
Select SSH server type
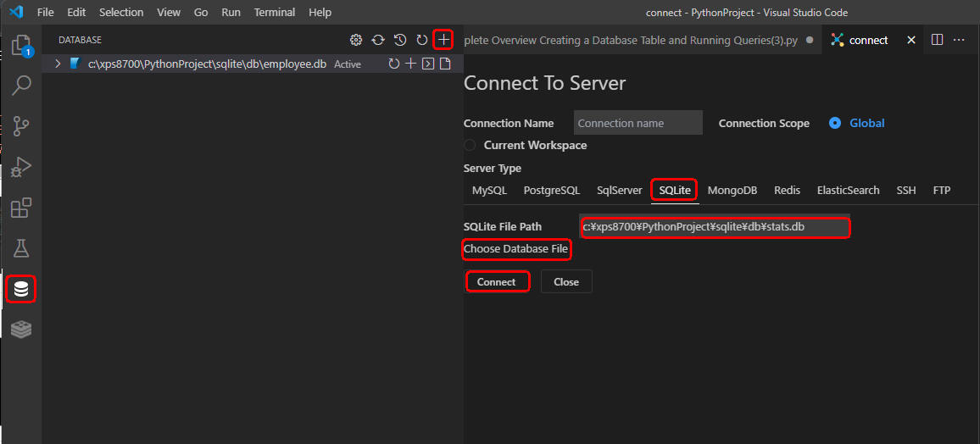[x=905, y=191]
